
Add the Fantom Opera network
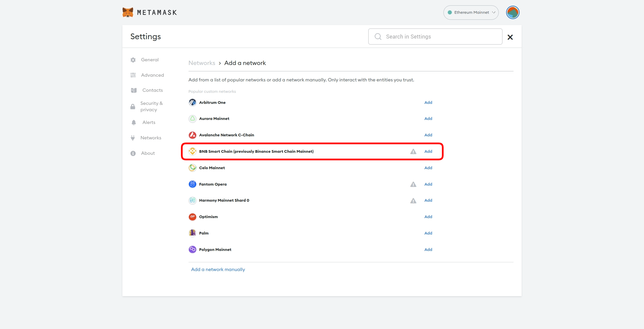428,184
